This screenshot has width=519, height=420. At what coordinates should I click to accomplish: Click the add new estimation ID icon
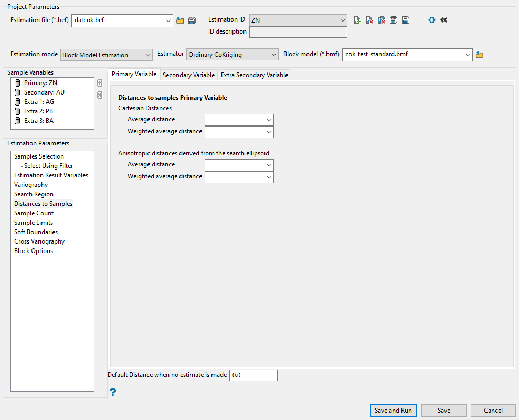357,20
